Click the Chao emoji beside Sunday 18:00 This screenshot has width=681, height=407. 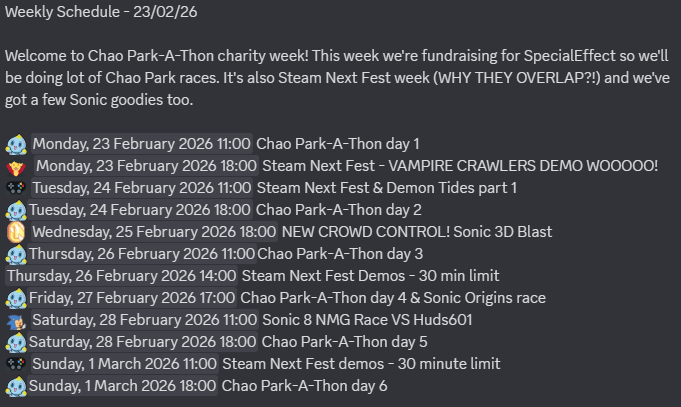pyautogui.click(x=16, y=386)
